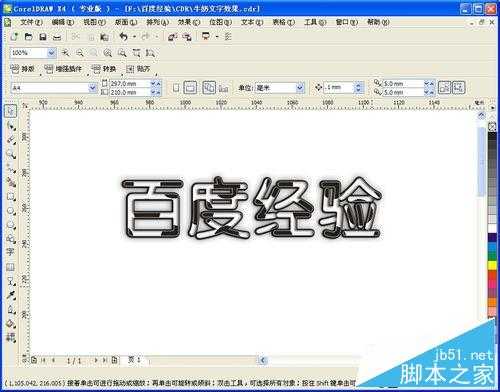Image resolution: width=500 pixels, height=392 pixels.
Task: Select the Ellipse tool
Action: (x=11, y=210)
